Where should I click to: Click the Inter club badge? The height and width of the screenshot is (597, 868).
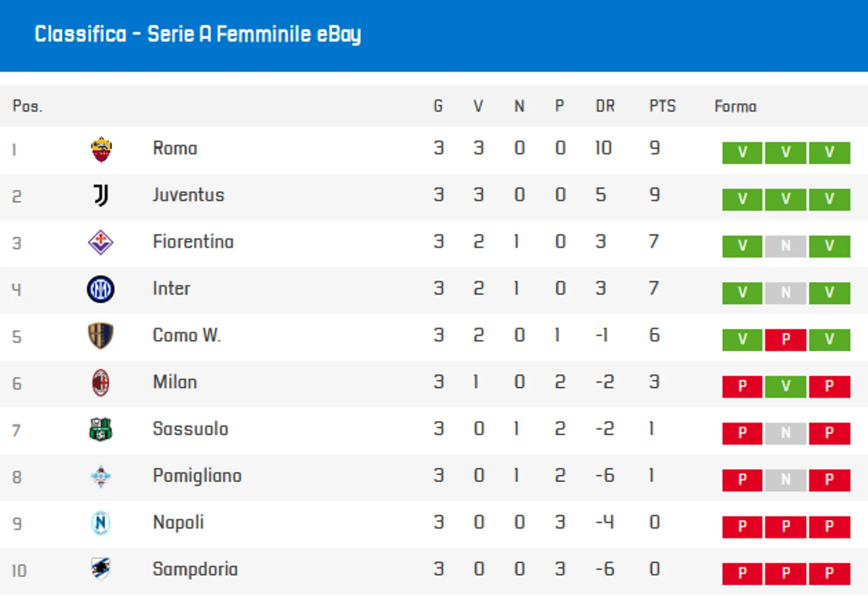pos(100,290)
